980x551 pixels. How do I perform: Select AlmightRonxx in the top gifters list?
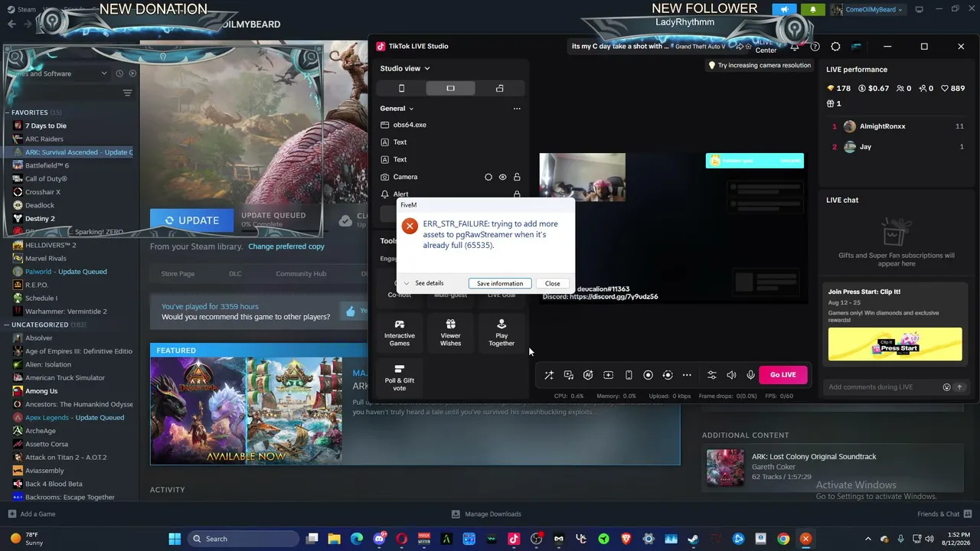tap(882, 126)
